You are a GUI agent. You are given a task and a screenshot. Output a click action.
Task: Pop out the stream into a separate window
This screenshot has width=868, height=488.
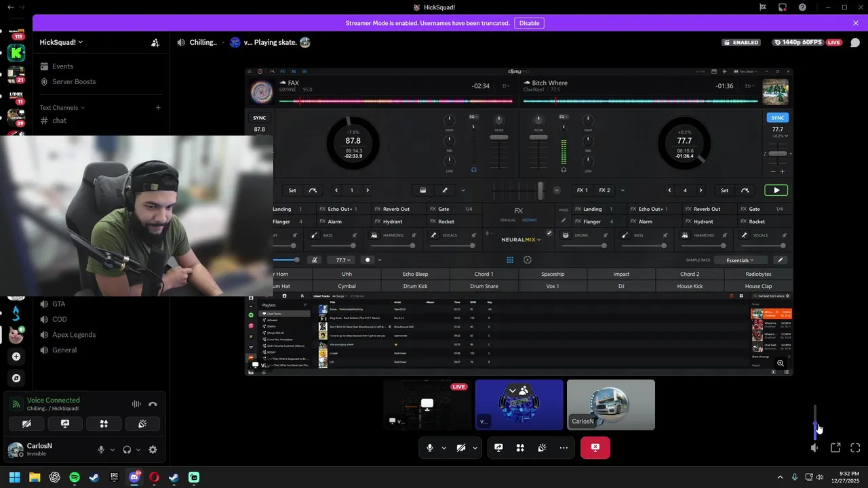[835, 448]
